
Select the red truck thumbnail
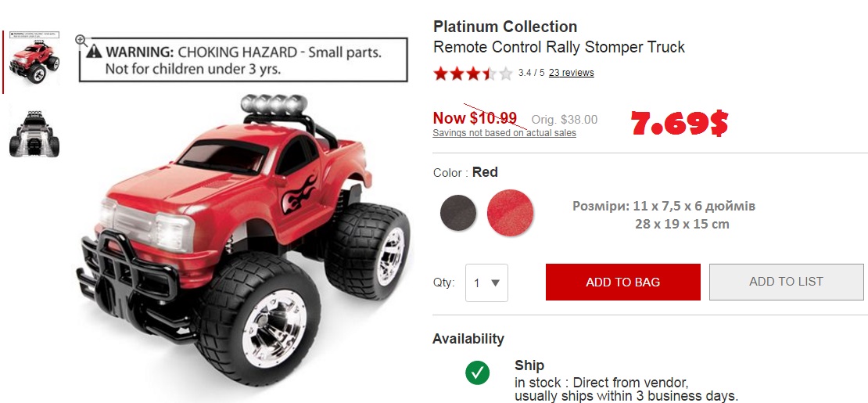pos(34,63)
